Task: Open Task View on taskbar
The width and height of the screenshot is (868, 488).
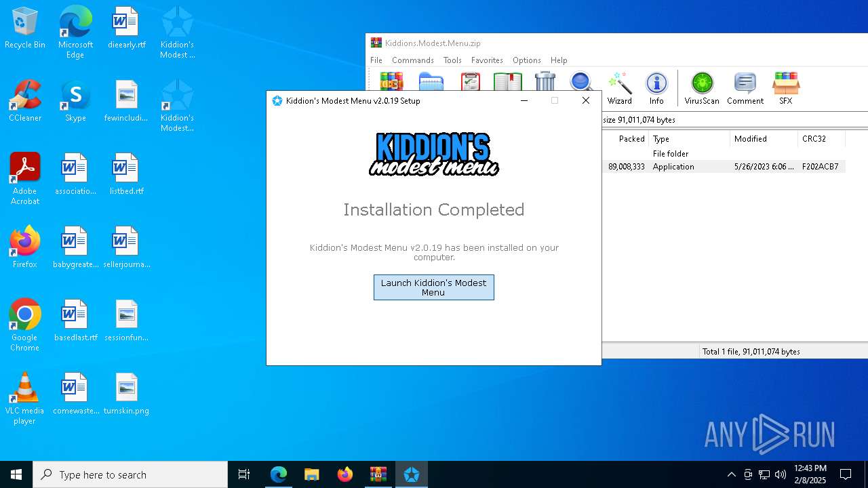Action: [244, 474]
